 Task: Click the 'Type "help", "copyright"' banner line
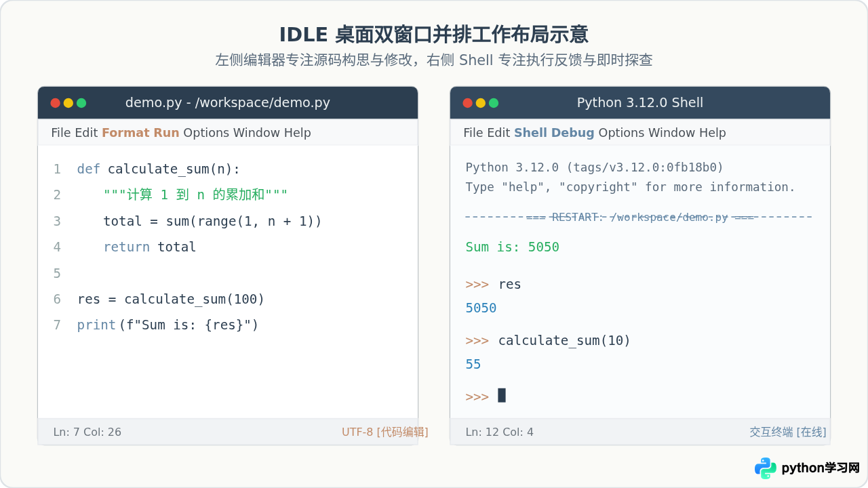coord(631,187)
